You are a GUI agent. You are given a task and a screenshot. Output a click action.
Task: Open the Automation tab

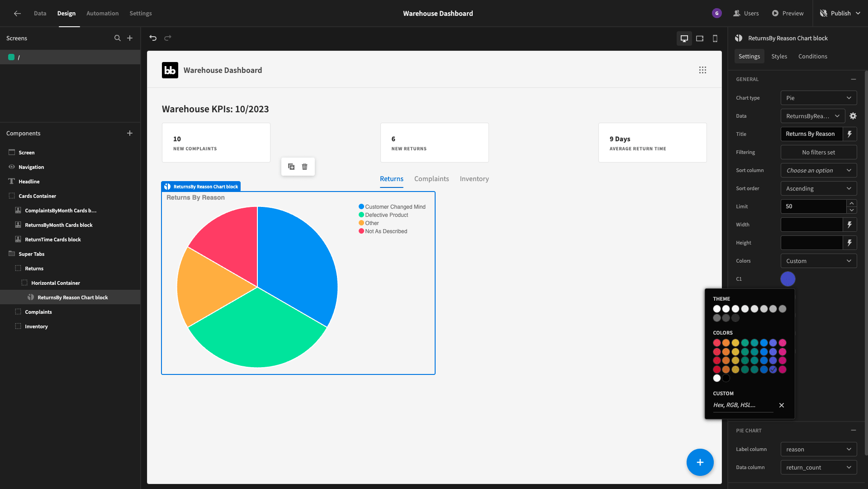pyautogui.click(x=103, y=13)
